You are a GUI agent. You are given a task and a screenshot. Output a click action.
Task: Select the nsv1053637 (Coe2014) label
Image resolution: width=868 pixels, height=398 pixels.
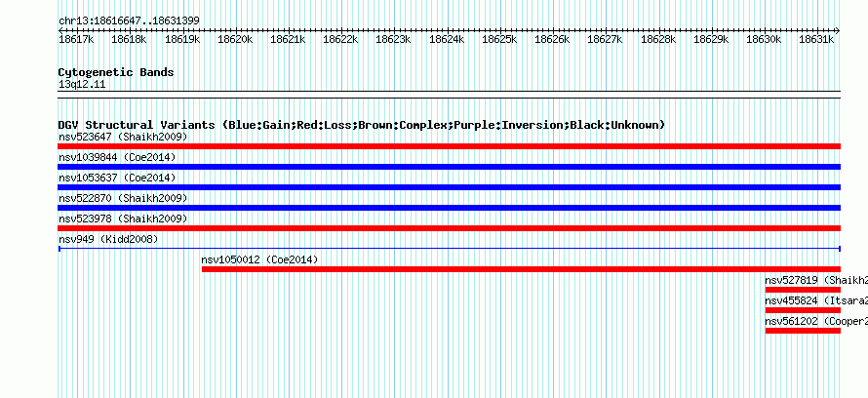(x=117, y=178)
